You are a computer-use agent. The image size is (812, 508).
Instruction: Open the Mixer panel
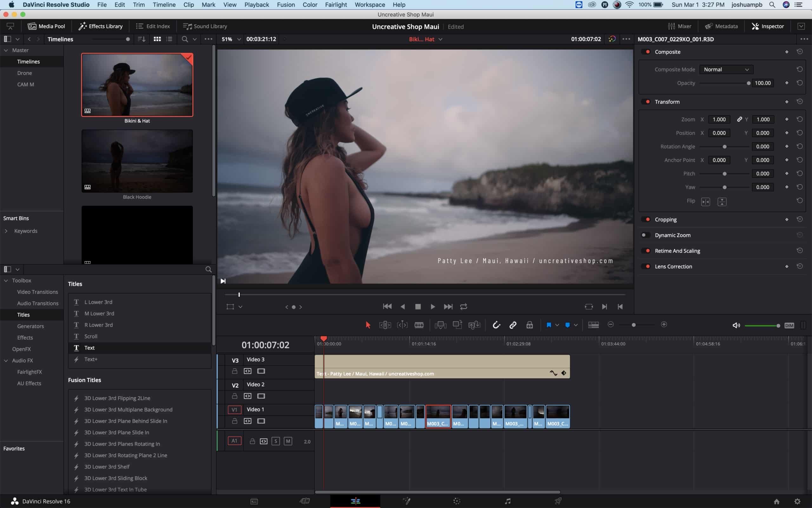tap(679, 26)
